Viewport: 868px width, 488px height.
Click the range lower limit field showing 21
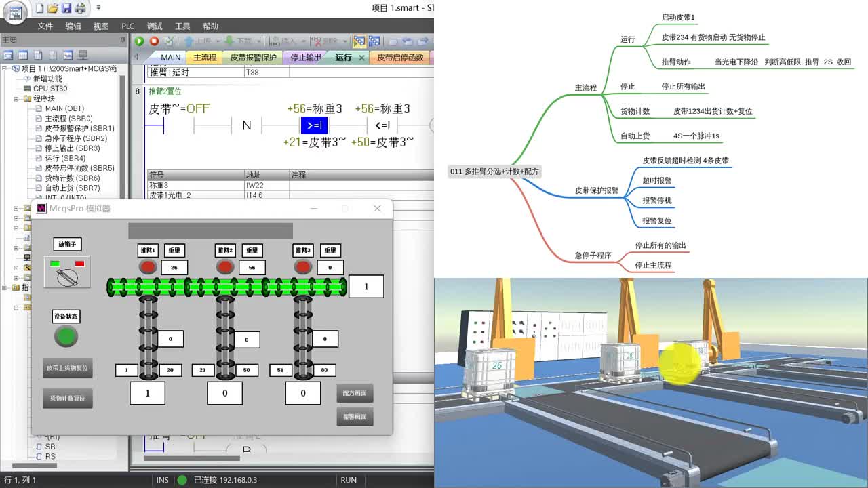tap(202, 370)
